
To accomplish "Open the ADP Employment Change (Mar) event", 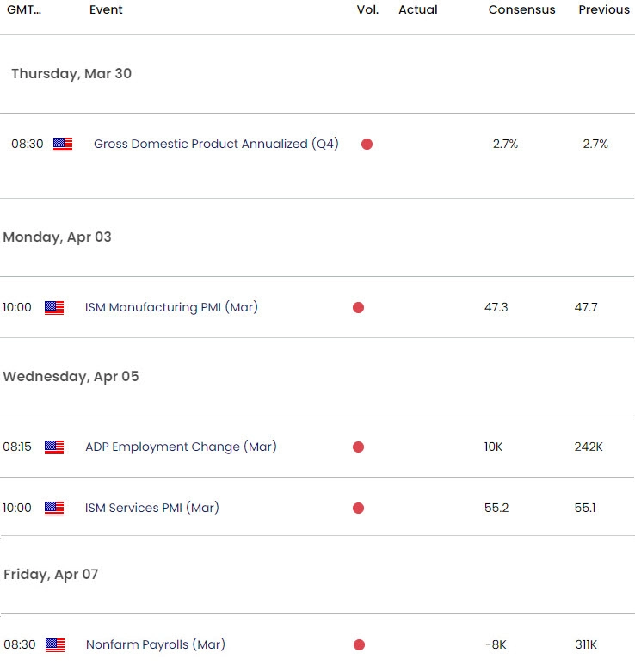I will (x=181, y=447).
